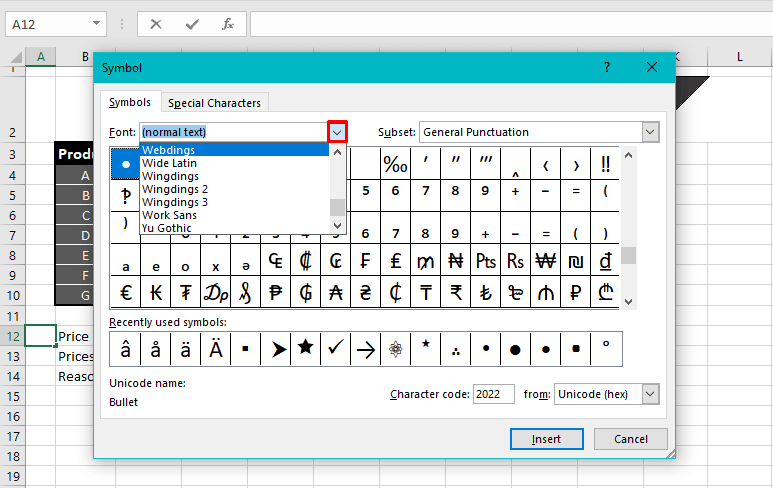Choose the double exclamation symbol
This screenshot has width=773, height=488.
605,164
